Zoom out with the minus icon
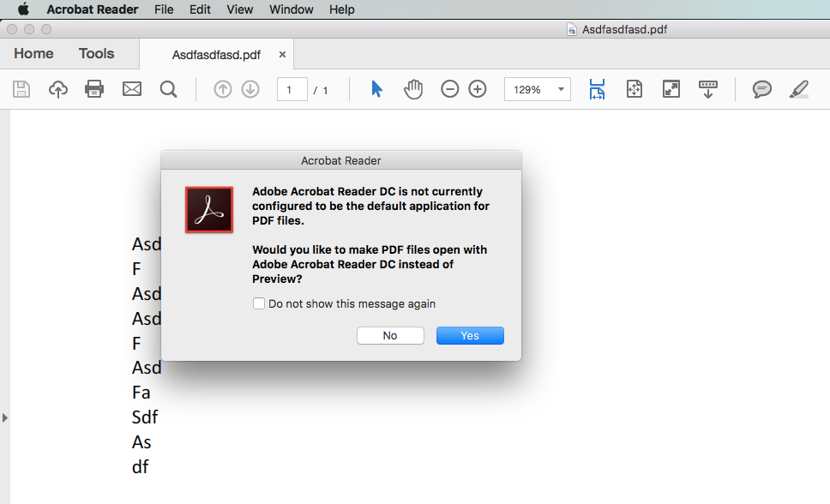Viewport: 830px width, 504px height. (450, 89)
